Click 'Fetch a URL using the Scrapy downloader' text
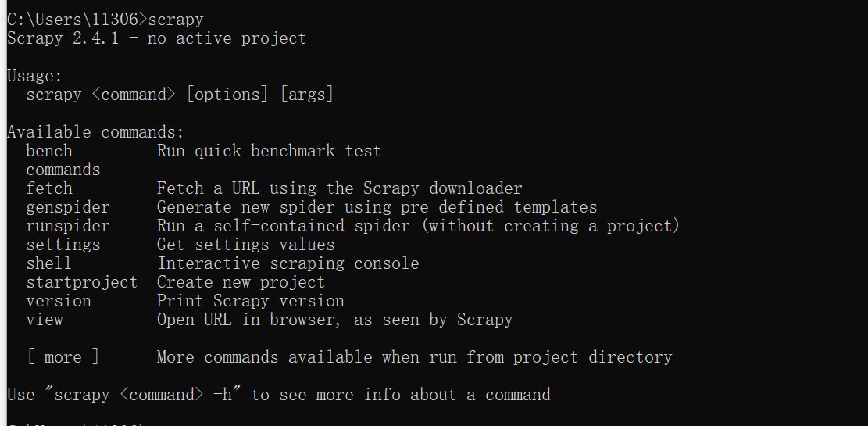The height and width of the screenshot is (426, 868). [x=339, y=189]
